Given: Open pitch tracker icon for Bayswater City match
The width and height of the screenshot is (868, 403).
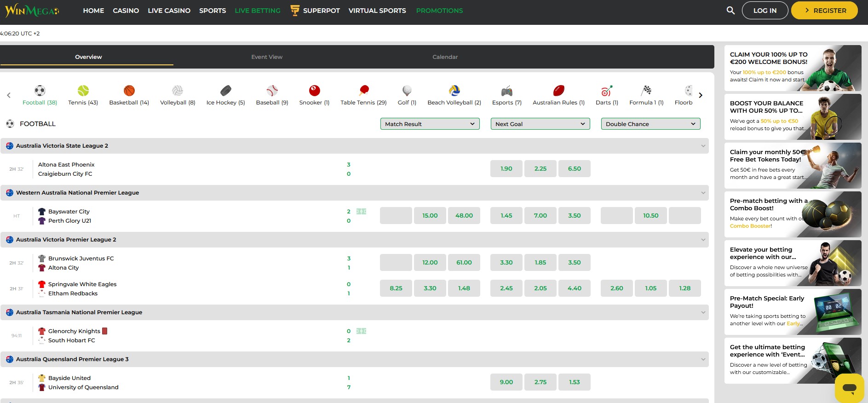Looking at the screenshot, I should point(362,212).
